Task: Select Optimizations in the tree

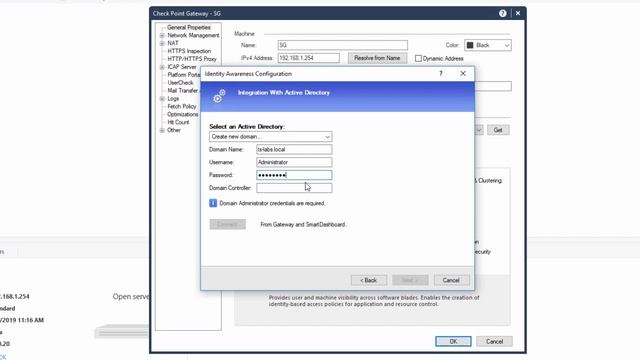Action: pyautogui.click(x=182, y=114)
